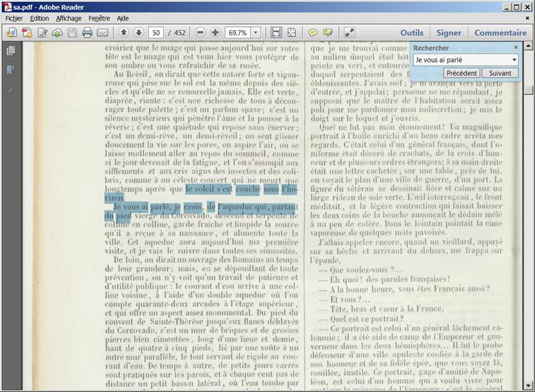Expand the search options dropdown arrow

[x=513, y=60]
